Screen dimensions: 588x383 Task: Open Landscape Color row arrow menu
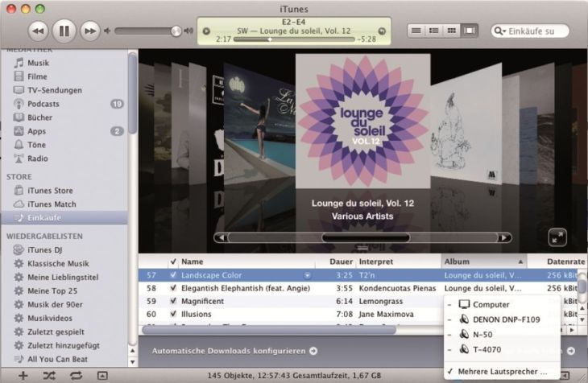(x=307, y=275)
